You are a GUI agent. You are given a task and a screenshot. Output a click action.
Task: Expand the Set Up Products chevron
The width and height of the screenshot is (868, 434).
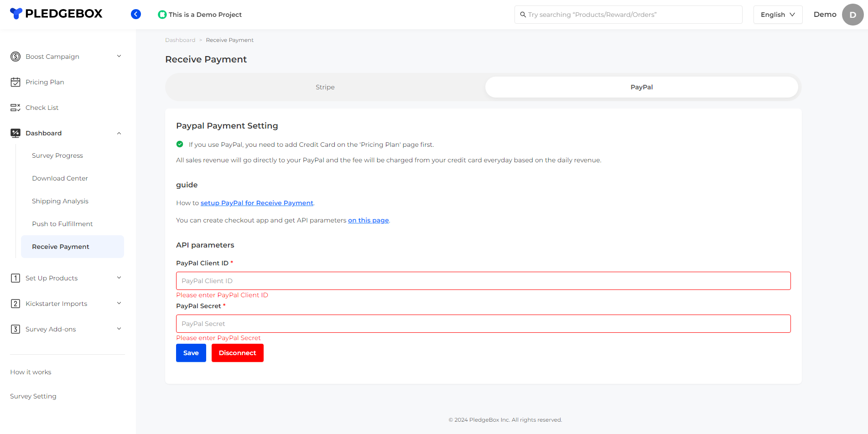119,278
